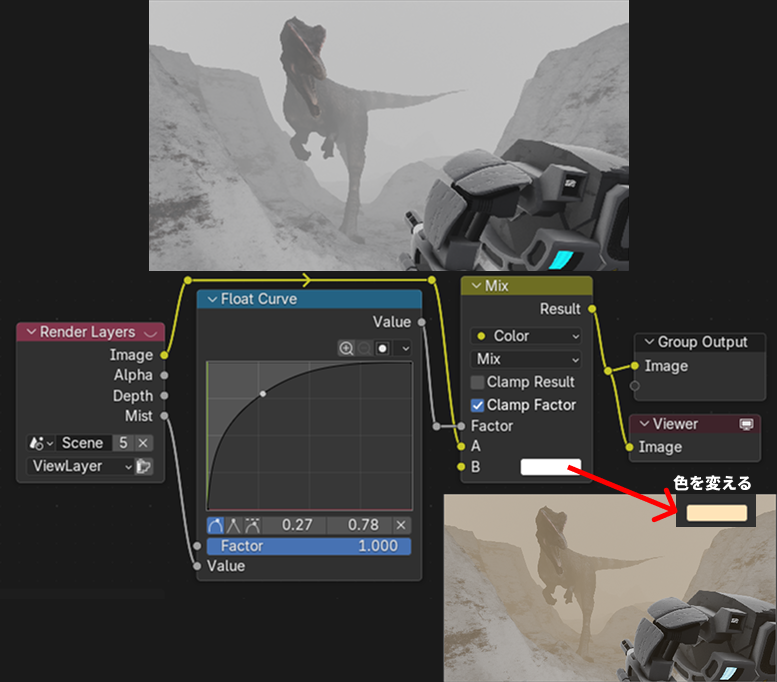Open the Color data type dropdown
Screen dimensions: 777x682
[525, 336]
